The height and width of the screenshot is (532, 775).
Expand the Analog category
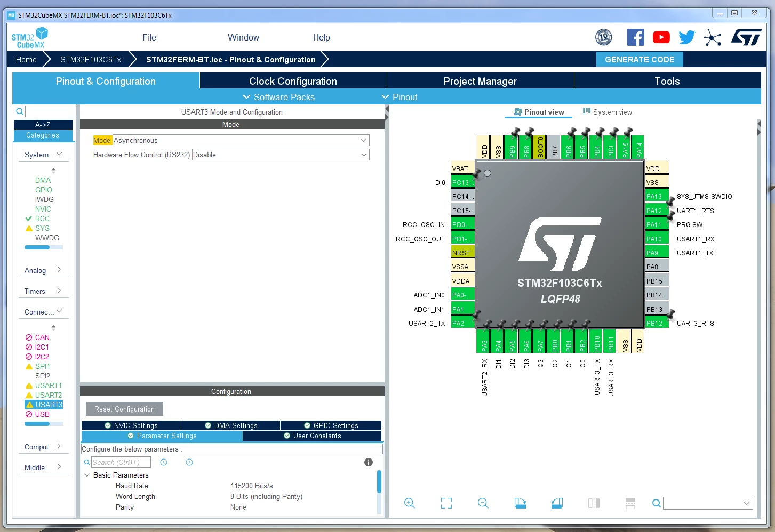pos(43,270)
